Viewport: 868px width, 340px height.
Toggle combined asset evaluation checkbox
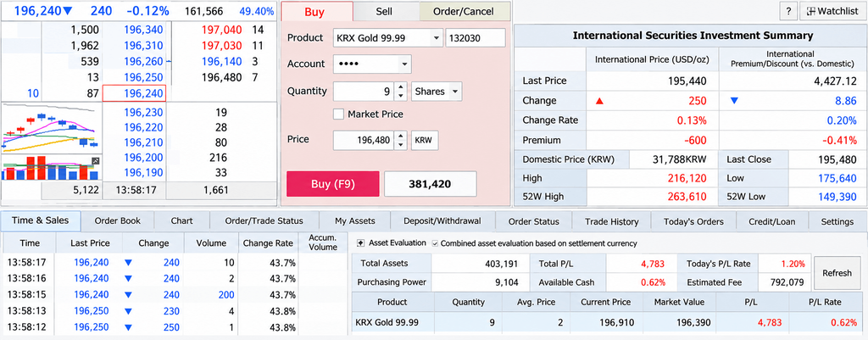pyautogui.click(x=435, y=243)
